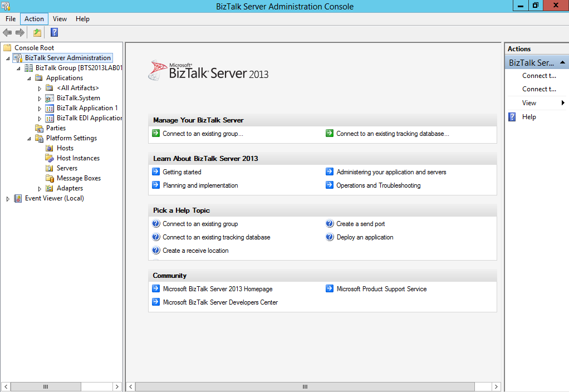Image resolution: width=569 pixels, height=392 pixels.
Task: Open the Action menu
Action: point(34,19)
